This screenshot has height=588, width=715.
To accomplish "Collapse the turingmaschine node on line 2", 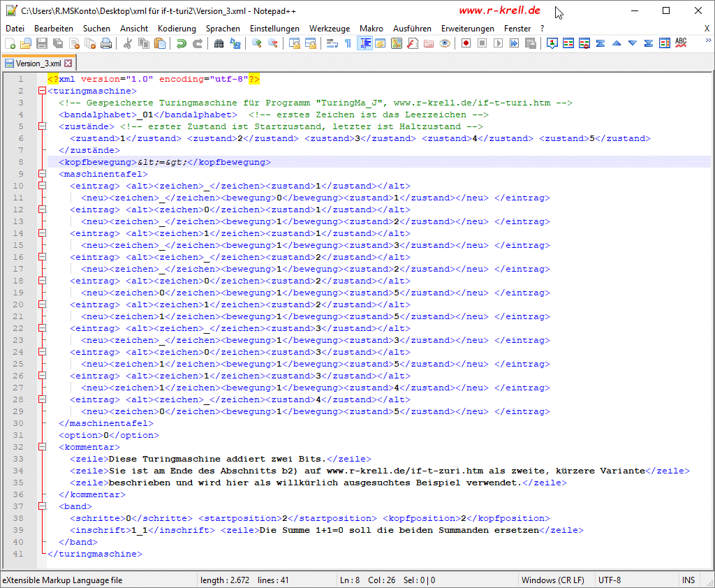I will (42, 91).
